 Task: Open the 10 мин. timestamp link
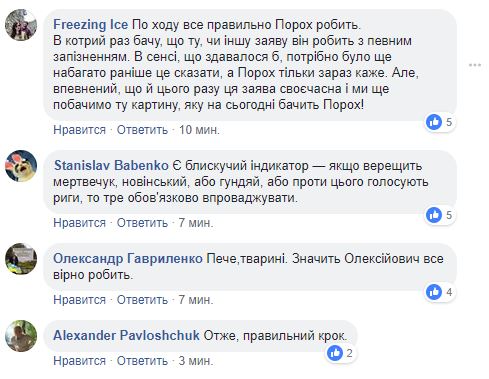point(199,130)
